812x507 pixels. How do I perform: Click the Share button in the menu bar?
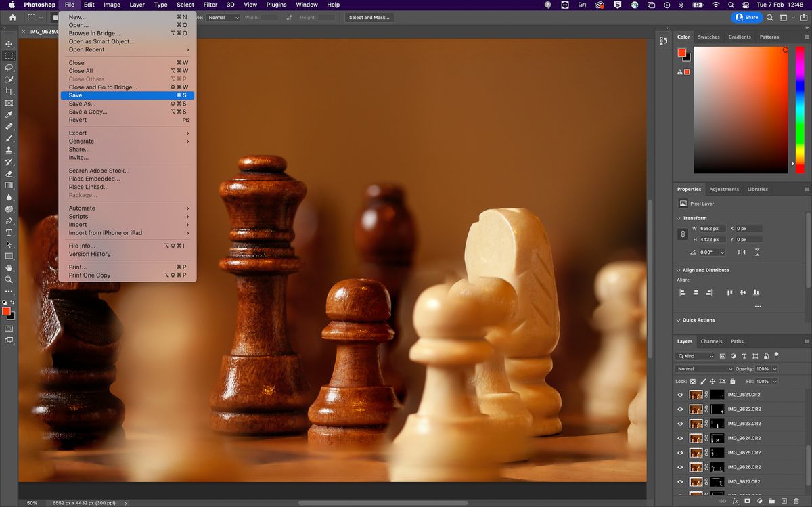pyautogui.click(x=747, y=17)
